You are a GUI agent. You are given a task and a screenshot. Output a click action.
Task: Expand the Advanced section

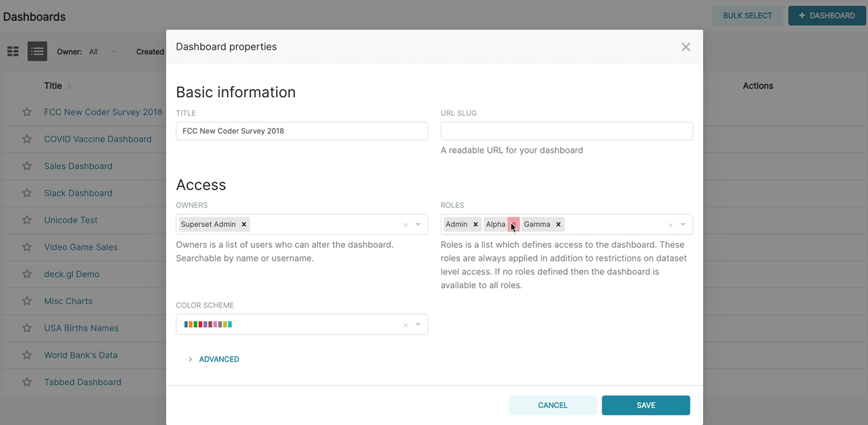coord(218,359)
